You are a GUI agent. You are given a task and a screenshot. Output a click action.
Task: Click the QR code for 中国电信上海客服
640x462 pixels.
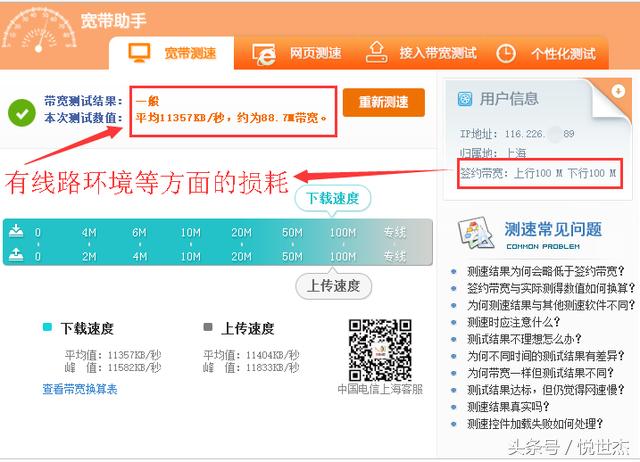click(x=380, y=350)
